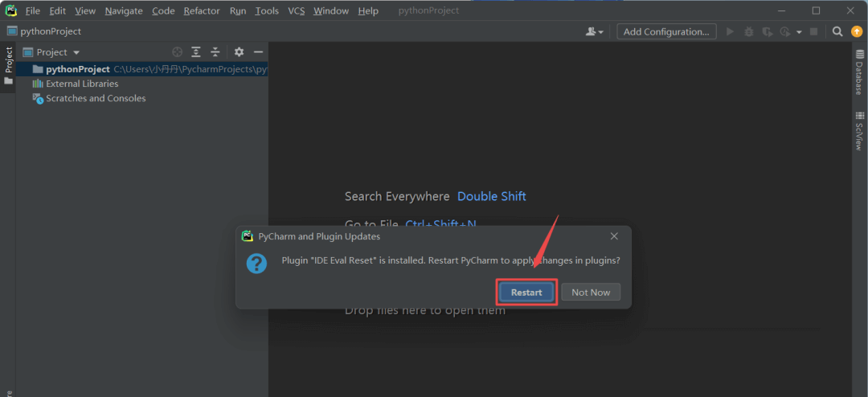
Task: Open the VCS menu
Action: (x=297, y=10)
